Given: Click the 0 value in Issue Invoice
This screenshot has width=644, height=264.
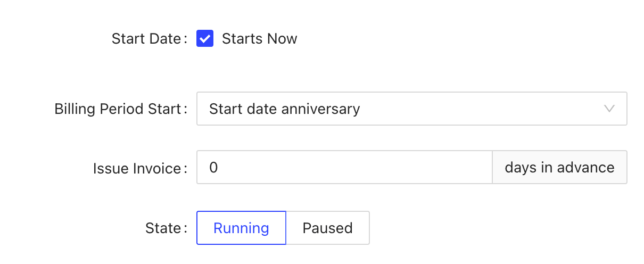Looking at the screenshot, I should tap(213, 168).
